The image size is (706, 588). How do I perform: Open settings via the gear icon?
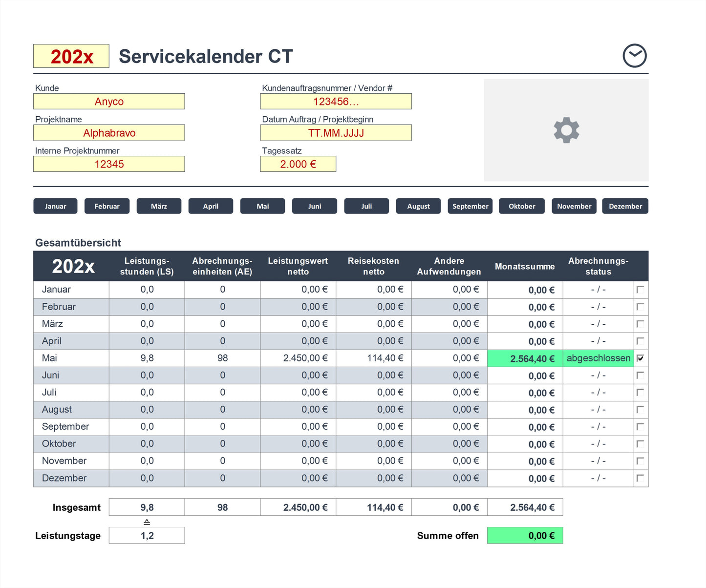pyautogui.click(x=566, y=130)
